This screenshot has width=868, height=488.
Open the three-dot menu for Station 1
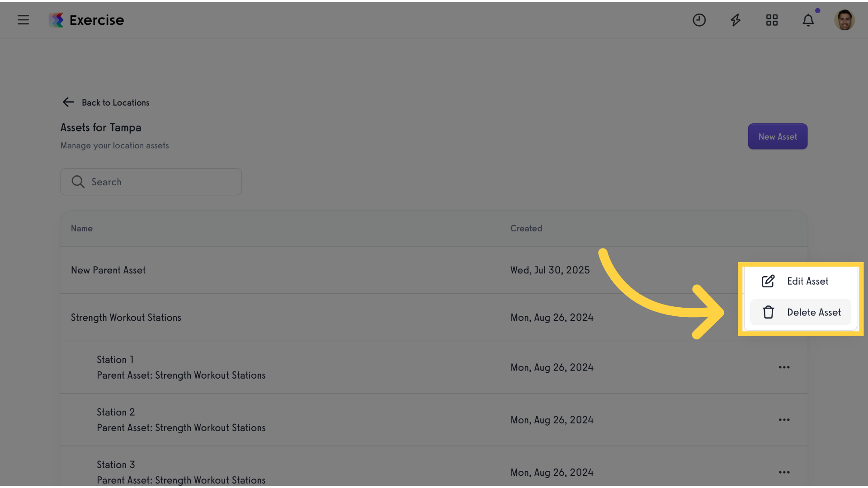point(784,367)
